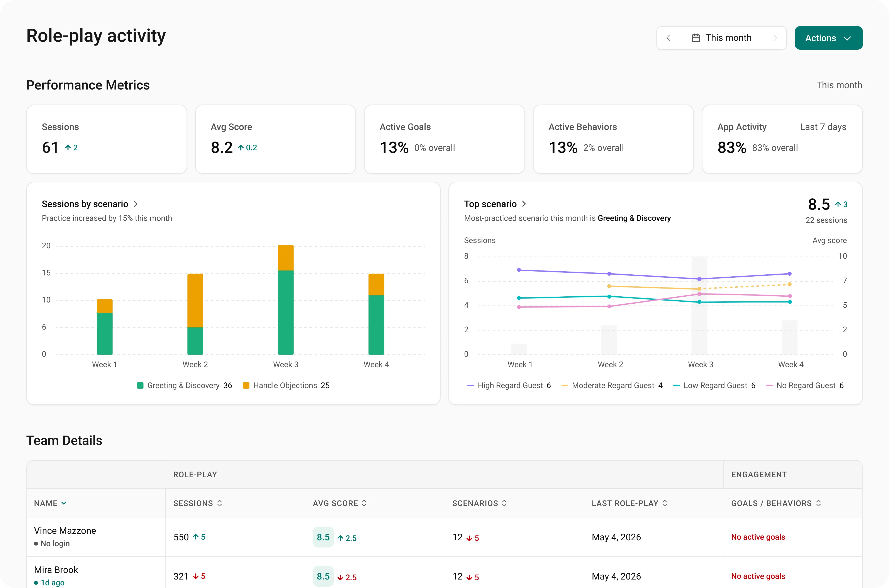This screenshot has height=588, width=889.
Task: Click Mira Brook's 321 sessions value
Action: coord(181,576)
